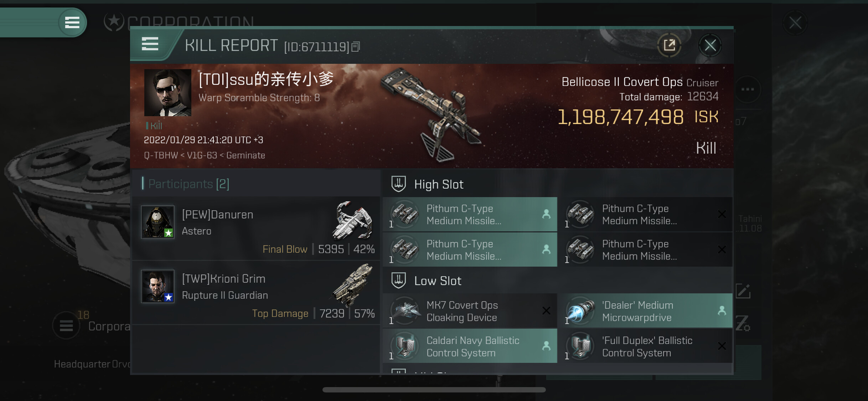Screen dimensions: 868x401
Task: Select Krioni Grim's character portrait
Action: tap(157, 286)
